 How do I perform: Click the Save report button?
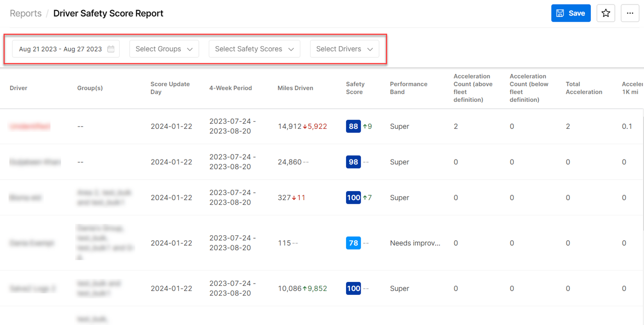click(570, 14)
